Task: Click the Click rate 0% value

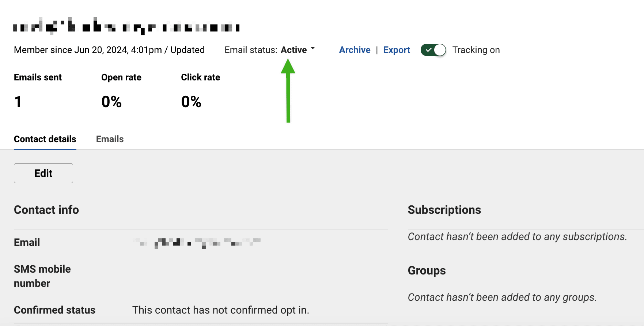Action: (x=191, y=102)
